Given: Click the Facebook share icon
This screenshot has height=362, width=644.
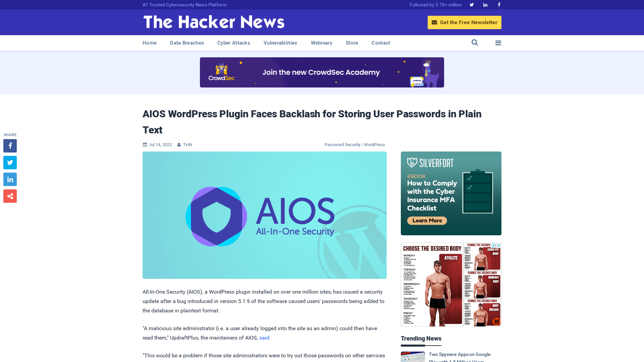Looking at the screenshot, I should point(10,146).
